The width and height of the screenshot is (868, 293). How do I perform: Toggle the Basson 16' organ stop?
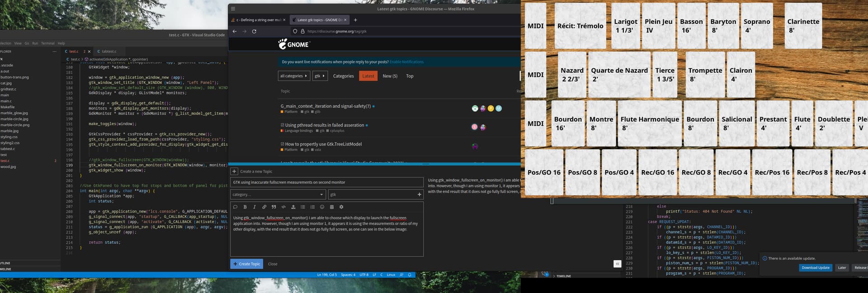click(692, 26)
